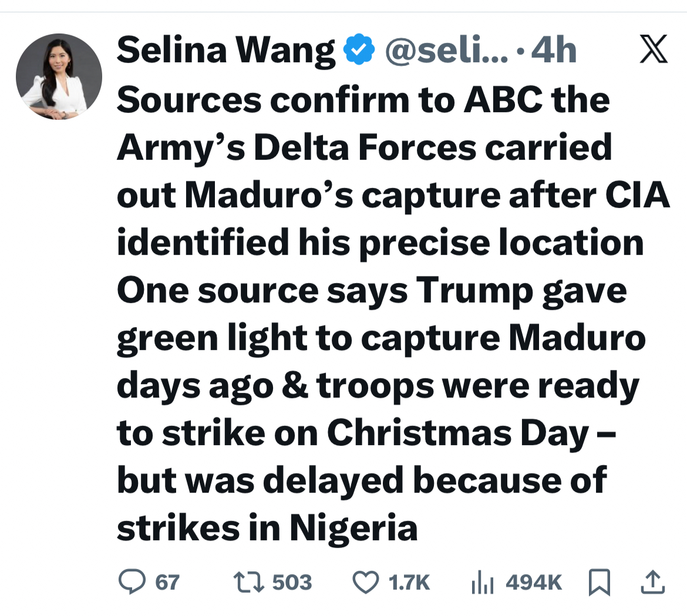Click the 494K views count

click(533, 582)
